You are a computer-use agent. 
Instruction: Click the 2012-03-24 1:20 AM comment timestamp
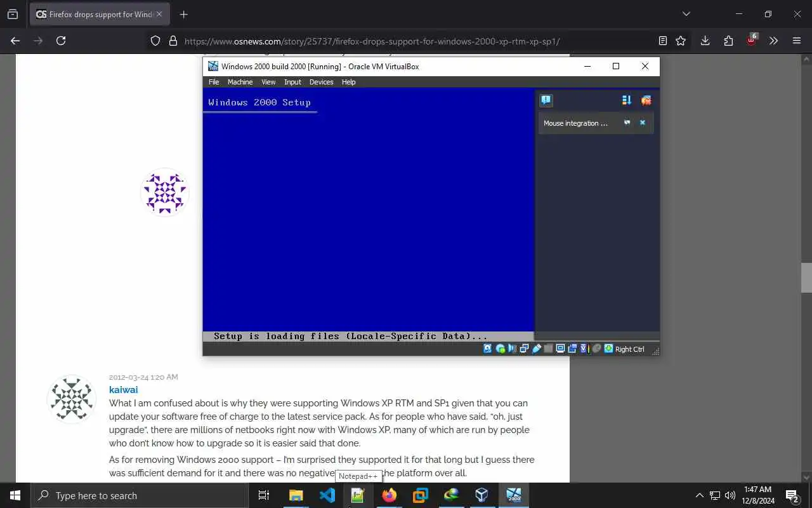tap(143, 377)
